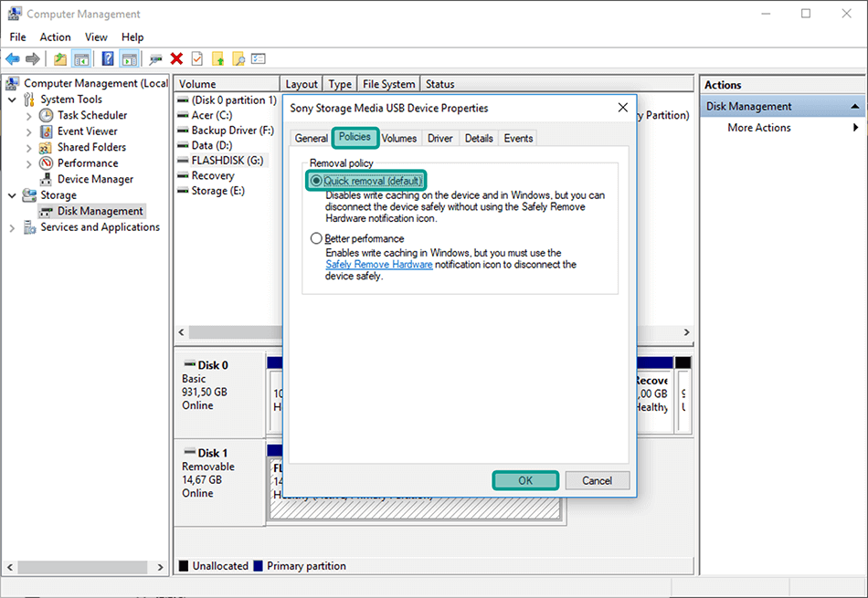Switch to the Details tab

click(479, 138)
